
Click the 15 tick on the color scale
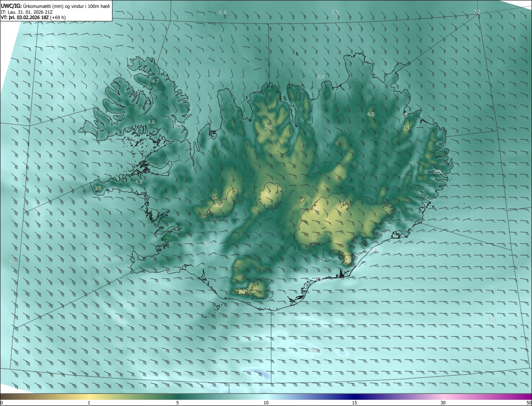click(x=355, y=403)
